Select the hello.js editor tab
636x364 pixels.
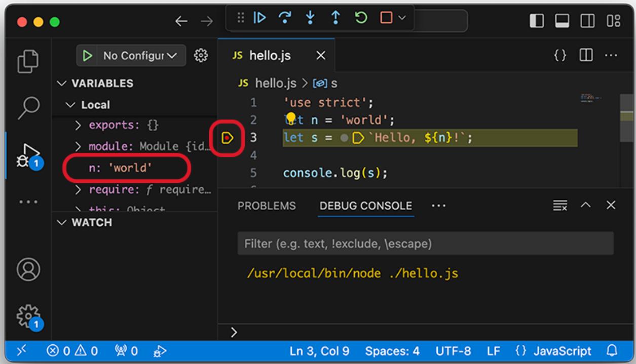click(x=276, y=55)
